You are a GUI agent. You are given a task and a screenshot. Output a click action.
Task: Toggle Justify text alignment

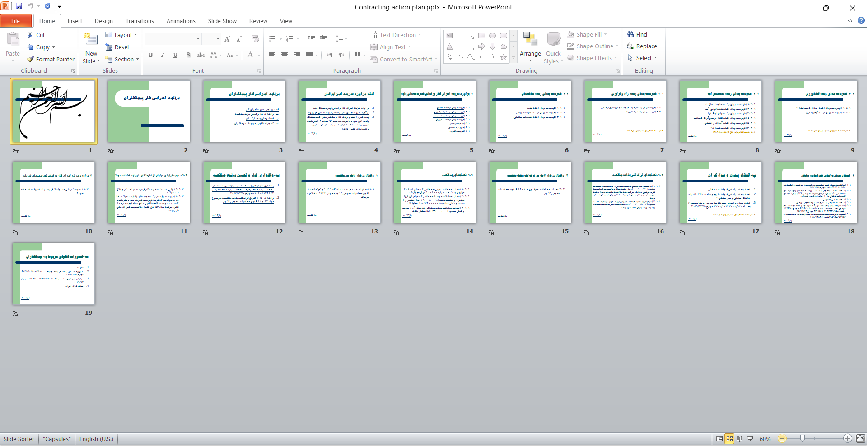coord(309,55)
